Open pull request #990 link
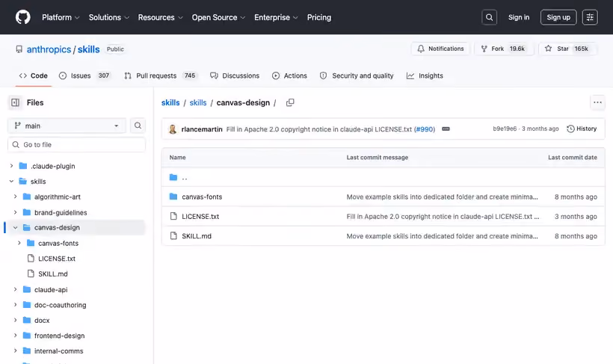This screenshot has width=613, height=364. pyautogui.click(x=425, y=129)
